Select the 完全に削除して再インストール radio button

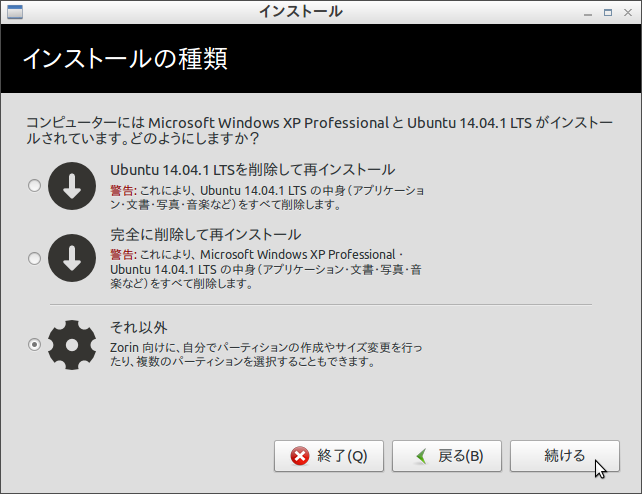pos(34,258)
